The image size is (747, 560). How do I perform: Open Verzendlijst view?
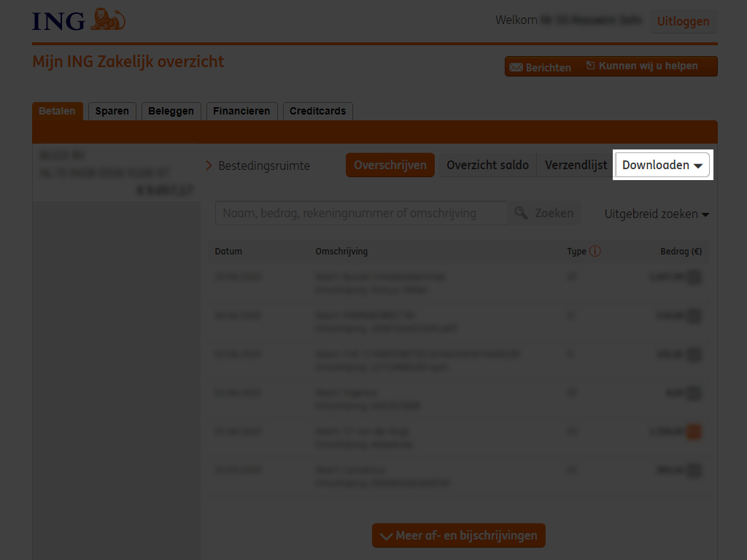pos(576,165)
